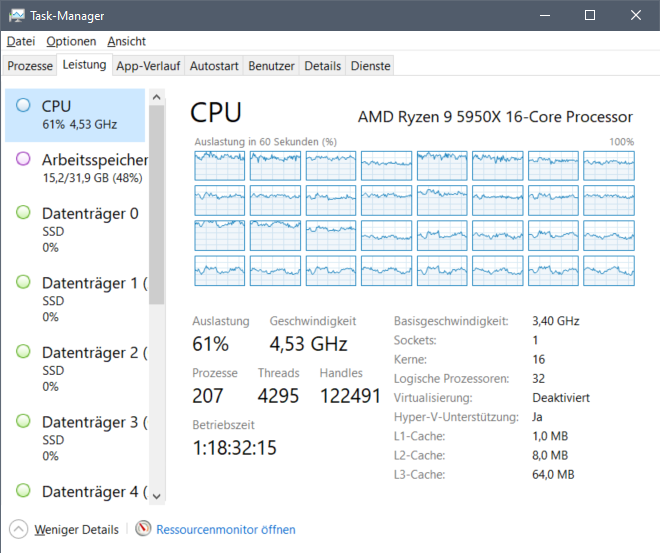This screenshot has width=660, height=553.
Task: Click L2-Cache value 8,0 MB
Action: pos(550,455)
